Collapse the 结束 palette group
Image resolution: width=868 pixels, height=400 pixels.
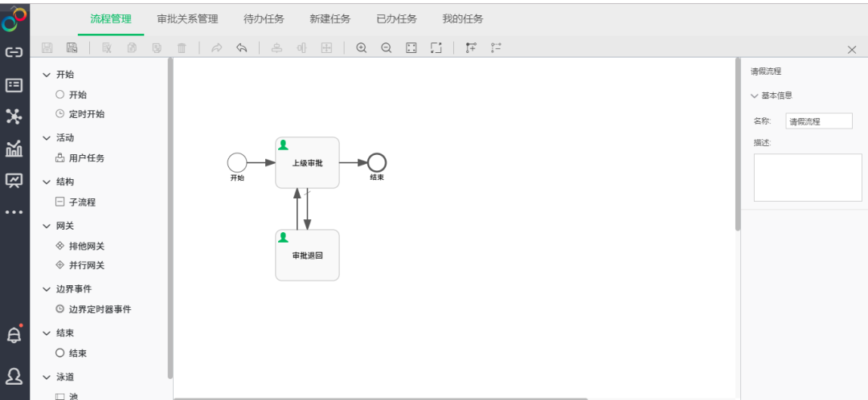46,333
